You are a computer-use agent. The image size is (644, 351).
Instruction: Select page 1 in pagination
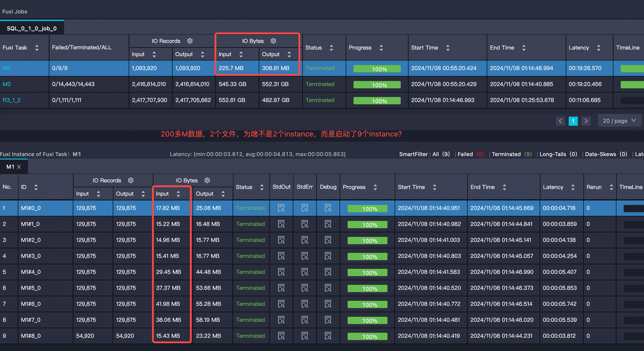pyautogui.click(x=573, y=121)
